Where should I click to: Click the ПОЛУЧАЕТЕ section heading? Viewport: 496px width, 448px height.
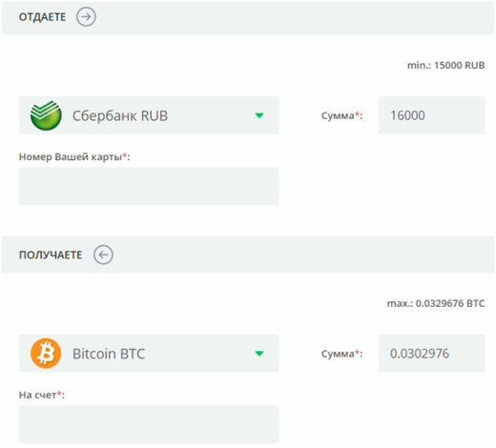point(51,255)
